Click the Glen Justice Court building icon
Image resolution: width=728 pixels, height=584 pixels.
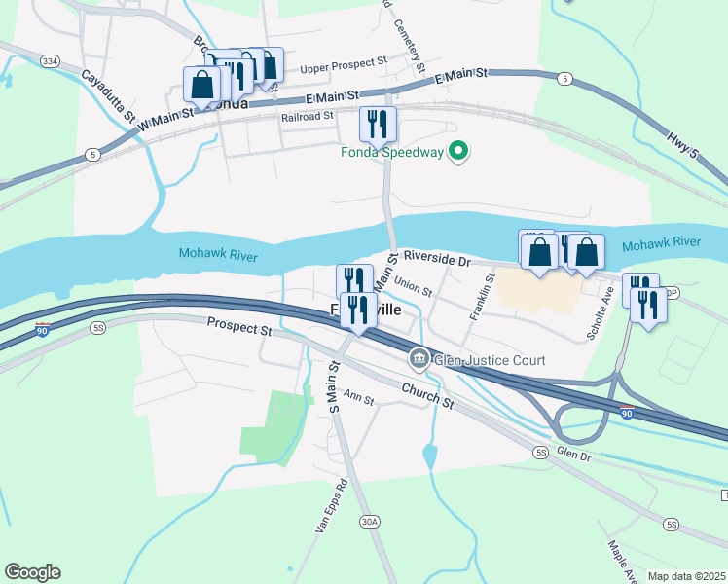(419, 359)
